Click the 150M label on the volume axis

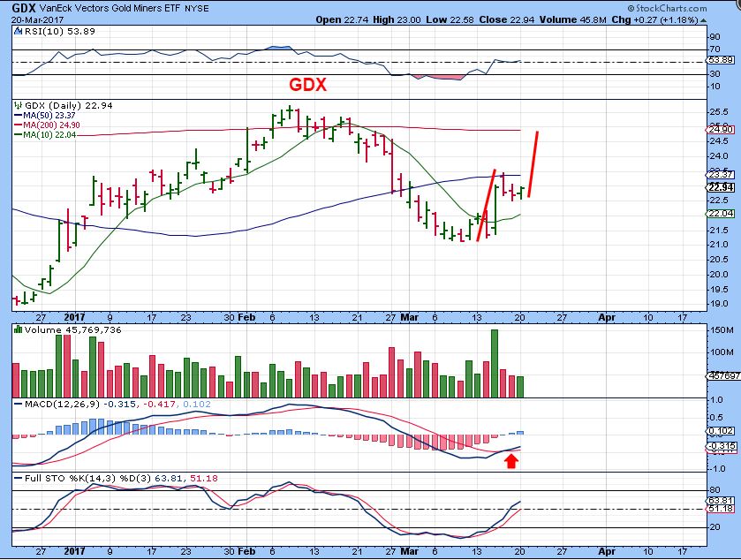(722, 329)
